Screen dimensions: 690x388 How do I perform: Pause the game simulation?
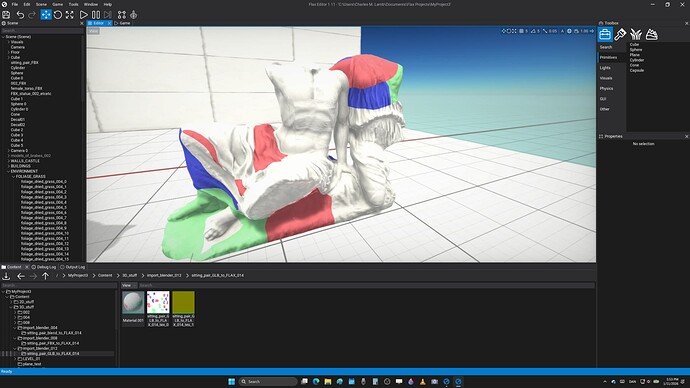(95, 15)
